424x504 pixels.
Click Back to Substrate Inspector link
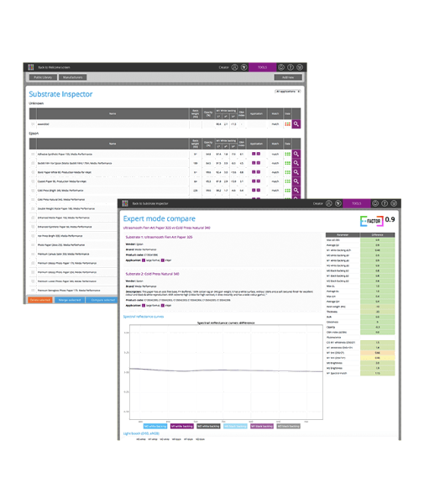[x=150, y=203]
